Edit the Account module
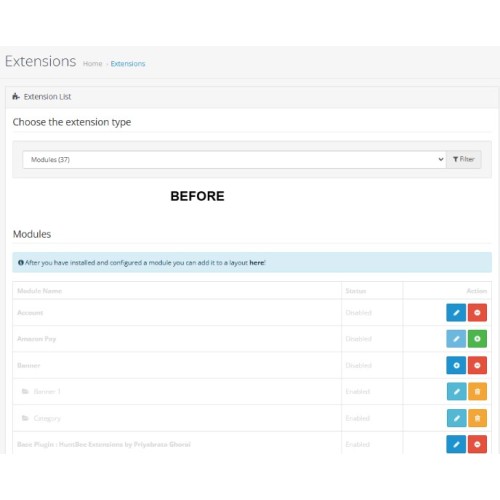Screen dimensions: 500x500 pos(456,312)
